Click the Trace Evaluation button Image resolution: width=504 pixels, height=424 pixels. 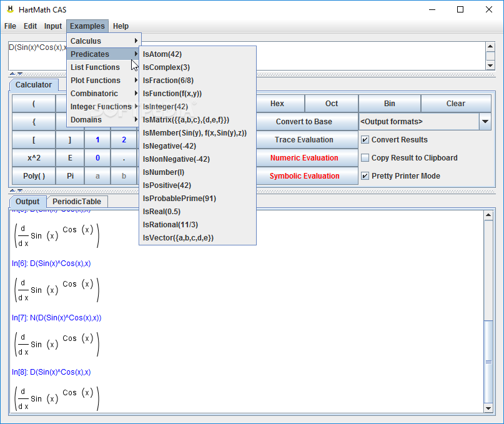pos(307,140)
